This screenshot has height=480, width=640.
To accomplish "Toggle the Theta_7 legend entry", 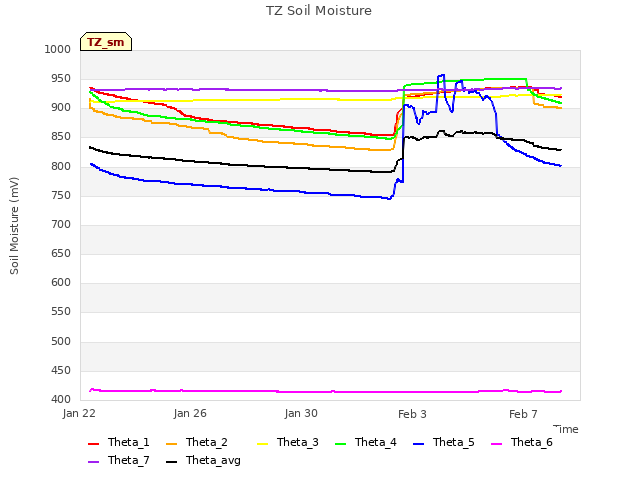I will coord(118,460).
